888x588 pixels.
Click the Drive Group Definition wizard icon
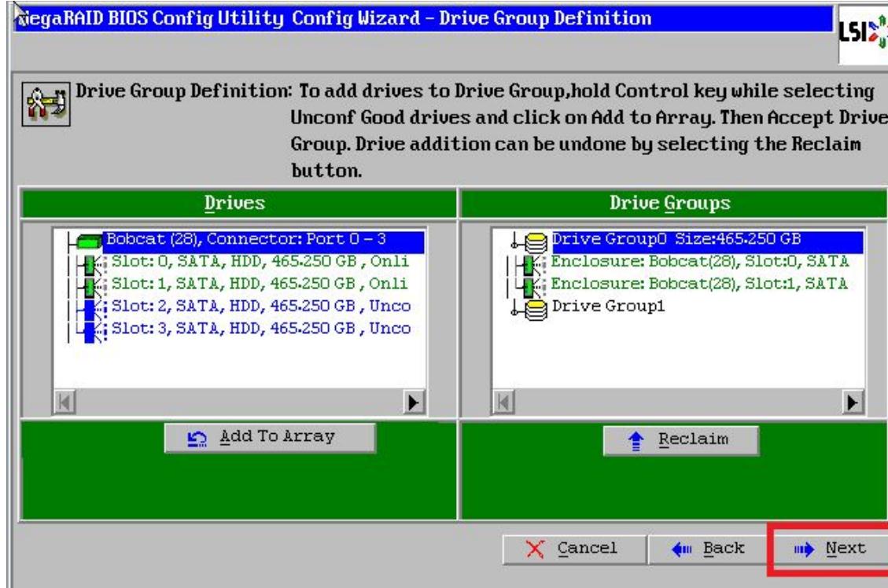(46, 104)
